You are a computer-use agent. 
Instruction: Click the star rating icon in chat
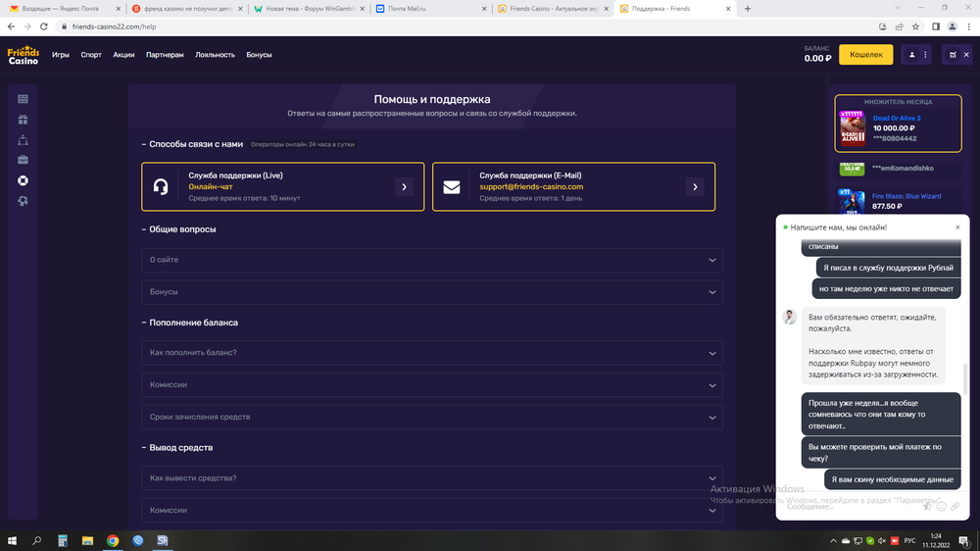point(927,506)
